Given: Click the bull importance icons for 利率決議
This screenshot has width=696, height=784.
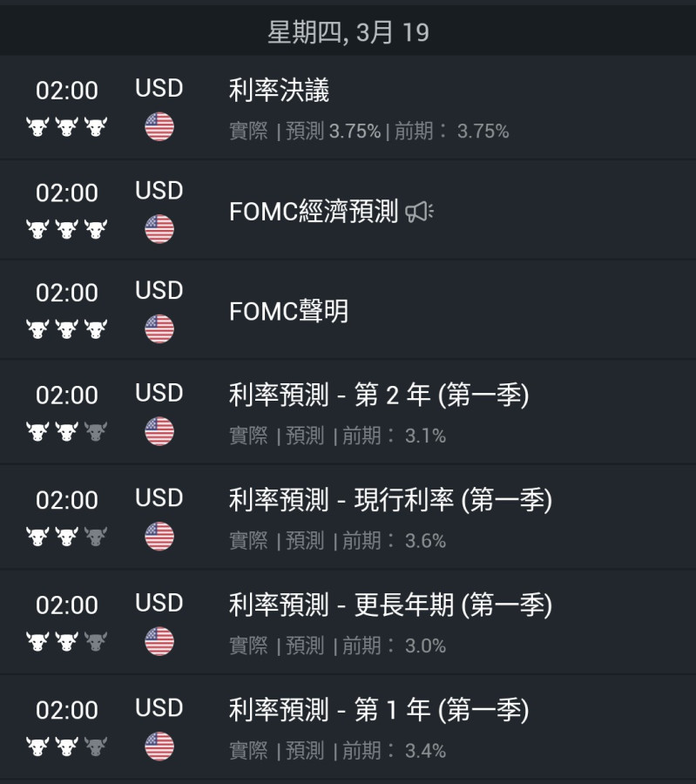Looking at the screenshot, I should (x=66, y=128).
